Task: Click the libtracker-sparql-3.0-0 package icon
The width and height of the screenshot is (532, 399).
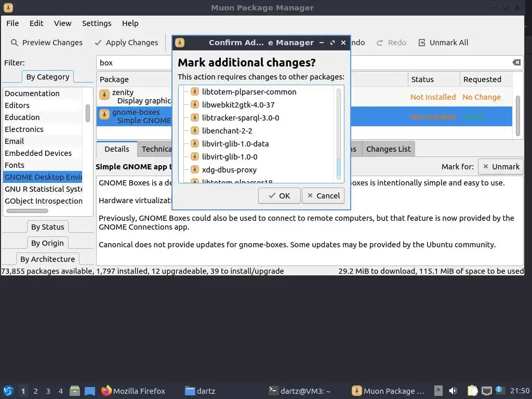Action: 194,117
